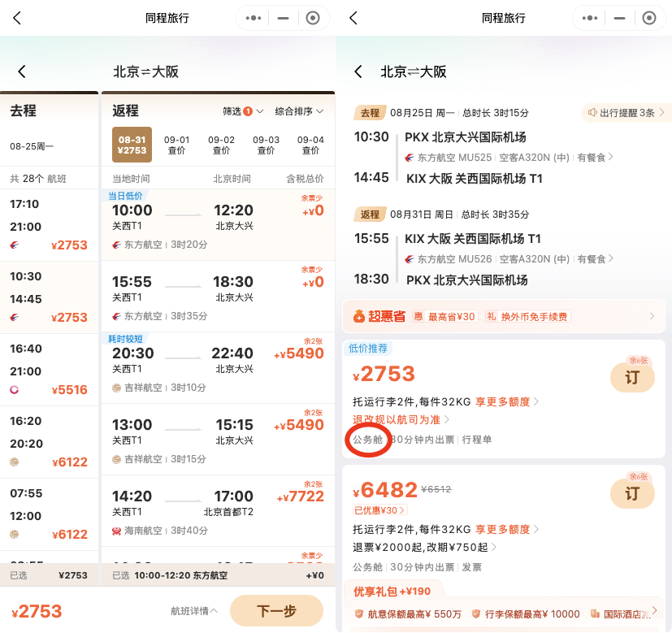Open 退票¥2000起,改期¥750起 rules
The image size is (672, 633).
[x=424, y=548]
